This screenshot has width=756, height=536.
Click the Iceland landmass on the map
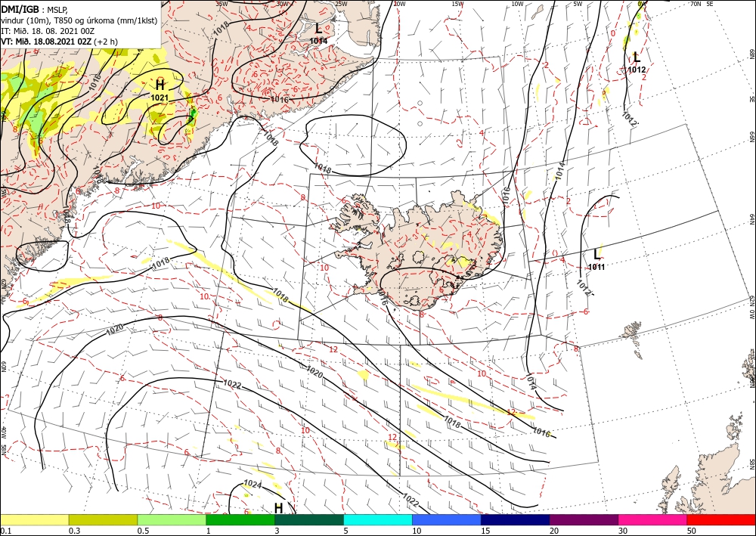coord(420,251)
